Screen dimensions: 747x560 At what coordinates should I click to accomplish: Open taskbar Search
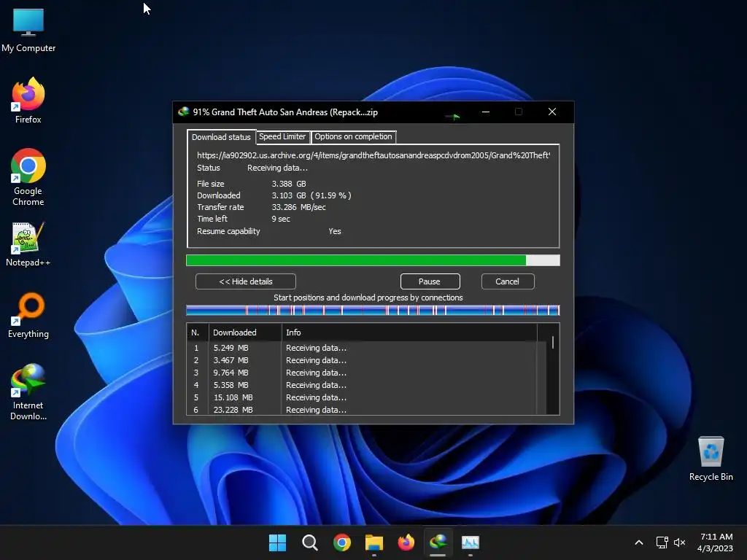[x=309, y=542]
